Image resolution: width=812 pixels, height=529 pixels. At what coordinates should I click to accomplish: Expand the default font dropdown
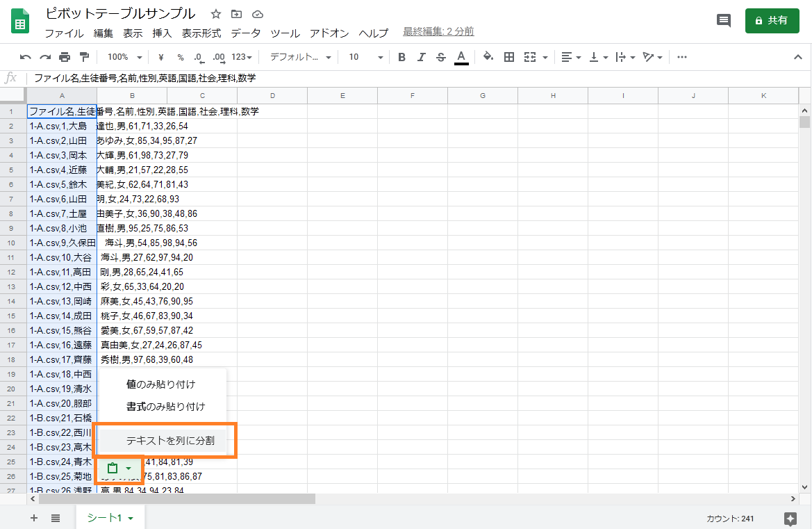[x=300, y=57]
